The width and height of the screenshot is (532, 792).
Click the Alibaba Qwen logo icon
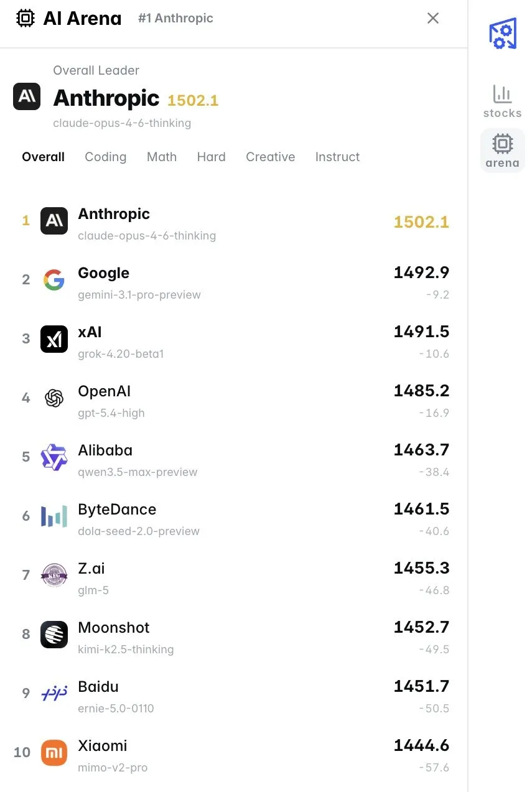(x=54, y=457)
